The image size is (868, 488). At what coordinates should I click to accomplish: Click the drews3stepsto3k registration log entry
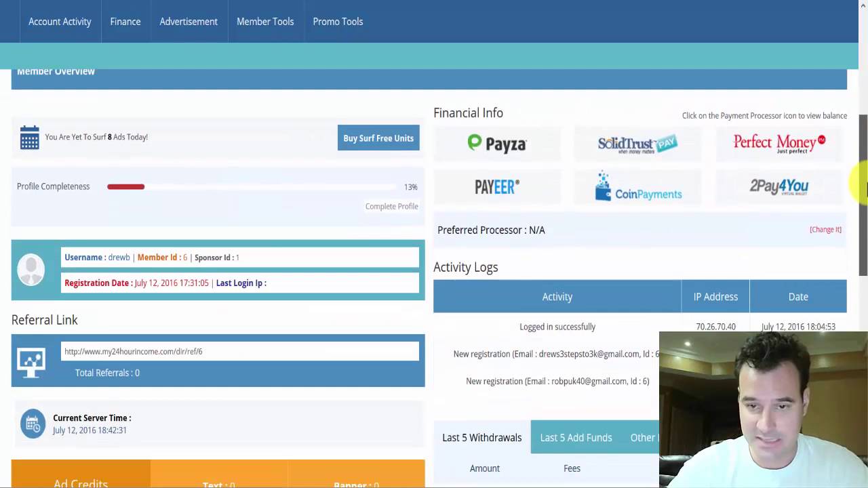pyautogui.click(x=556, y=354)
